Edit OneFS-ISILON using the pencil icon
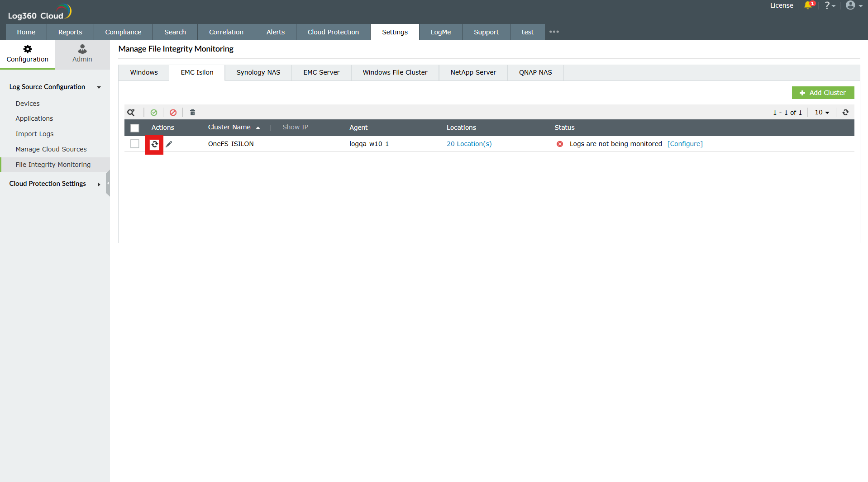 pos(169,144)
